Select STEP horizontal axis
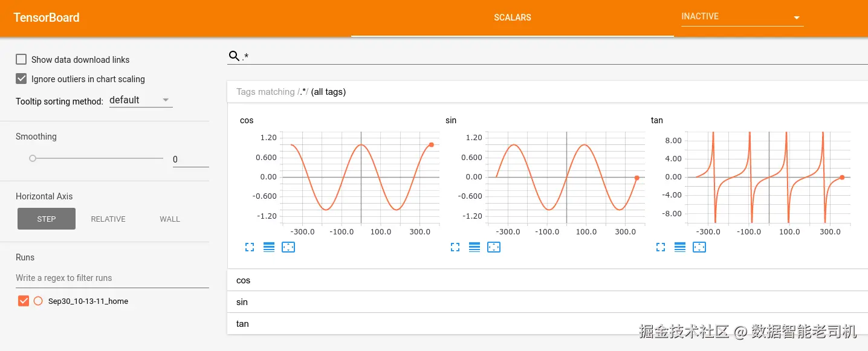868x351 pixels. pos(47,219)
